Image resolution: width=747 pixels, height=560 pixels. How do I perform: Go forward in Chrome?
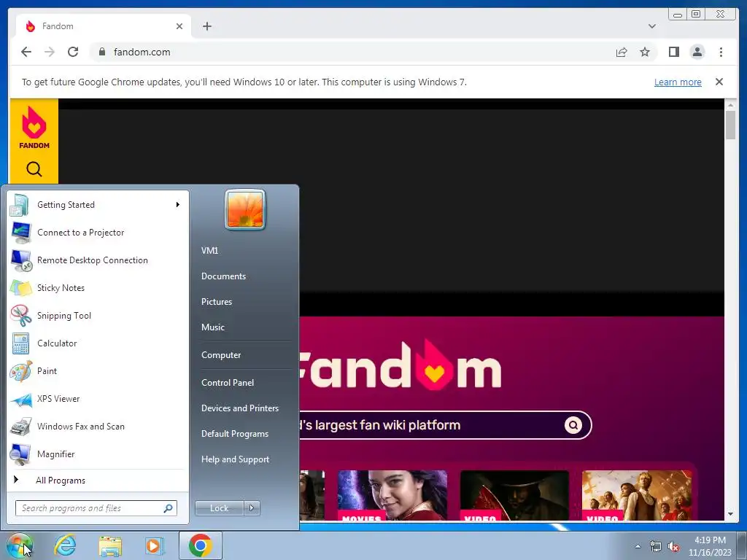point(50,52)
